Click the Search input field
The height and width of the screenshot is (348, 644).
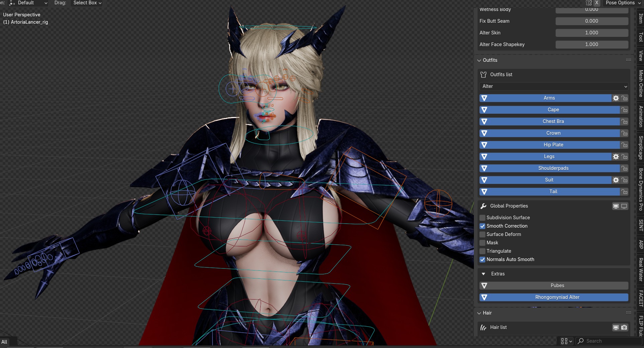coord(610,341)
